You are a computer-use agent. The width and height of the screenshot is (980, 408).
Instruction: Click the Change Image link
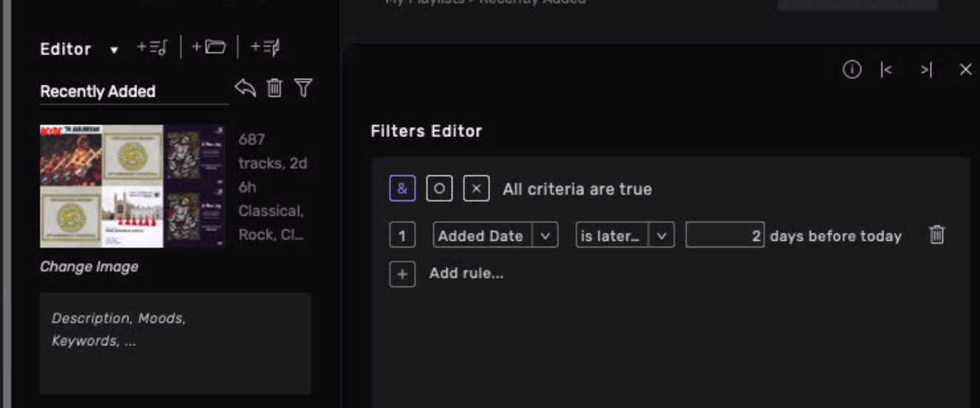click(89, 267)
